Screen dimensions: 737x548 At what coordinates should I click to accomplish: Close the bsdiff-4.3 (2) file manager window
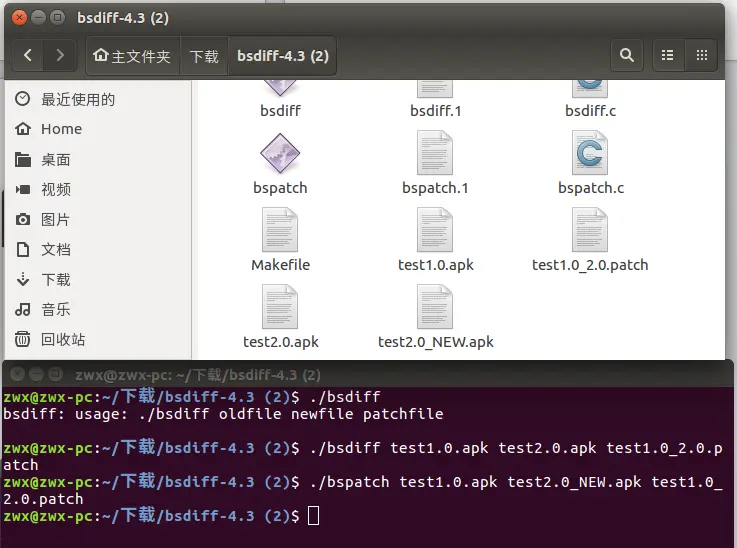click(x=19, y=18)
